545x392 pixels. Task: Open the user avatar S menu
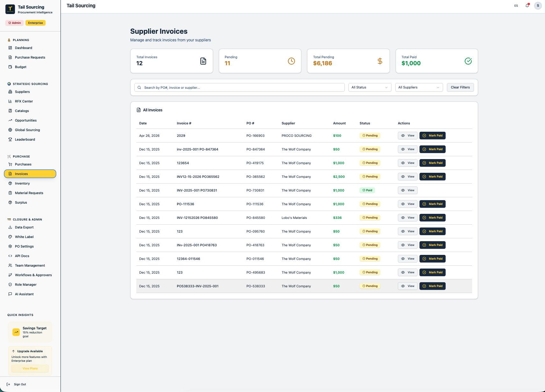538,6
